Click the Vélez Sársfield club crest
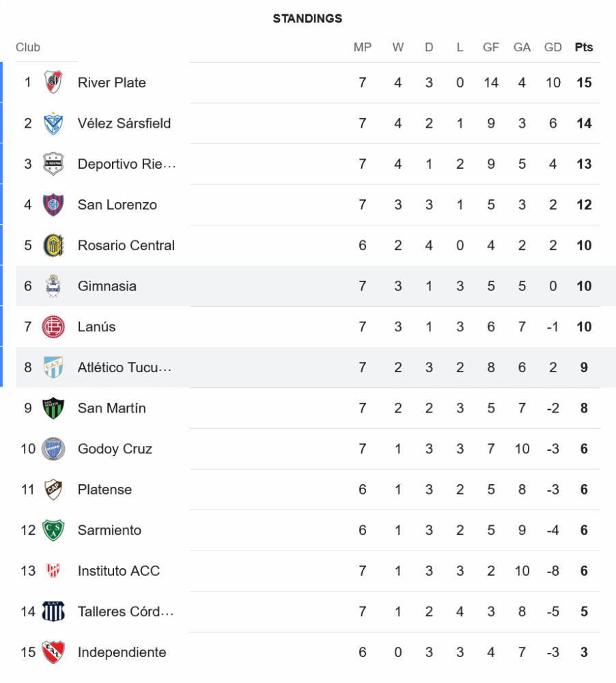The width and height of the screenshot is (616, 683). click(53, 124)
